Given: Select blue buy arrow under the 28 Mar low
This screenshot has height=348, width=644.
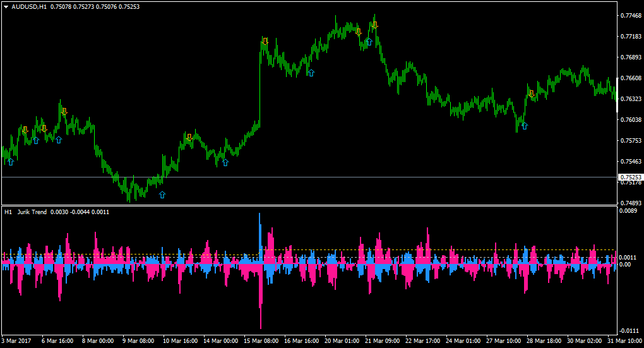Looking at the screenshot, I should [x=525, y=126].
